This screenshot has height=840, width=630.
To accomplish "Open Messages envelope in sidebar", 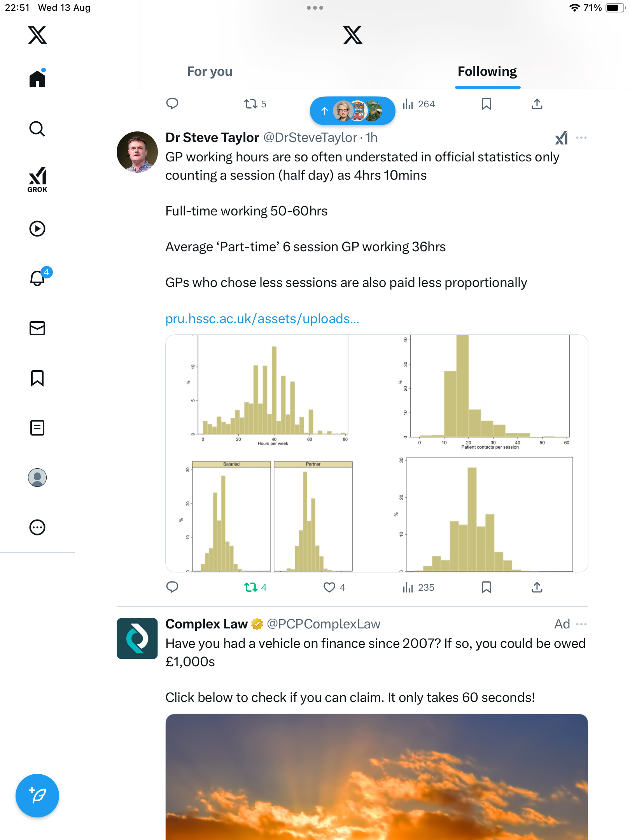I will click(37, 328).
